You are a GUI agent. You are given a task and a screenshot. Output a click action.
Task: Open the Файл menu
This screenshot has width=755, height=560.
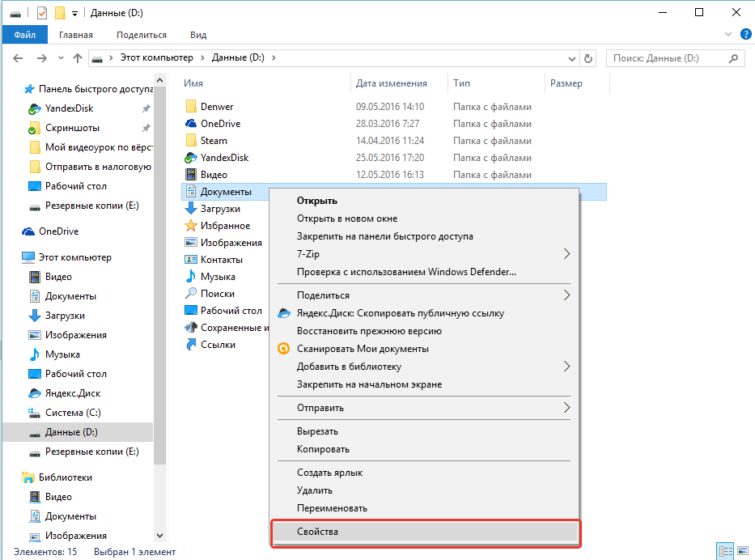pyautogui.click(x=24, y=35)
